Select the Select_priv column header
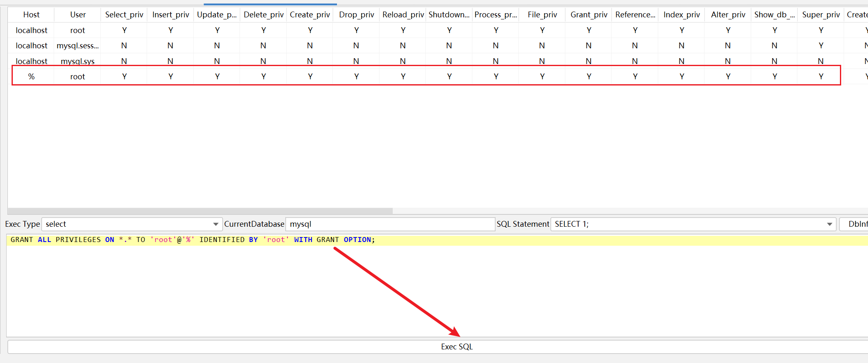The image size is (868, 363). tap(124, 15)
